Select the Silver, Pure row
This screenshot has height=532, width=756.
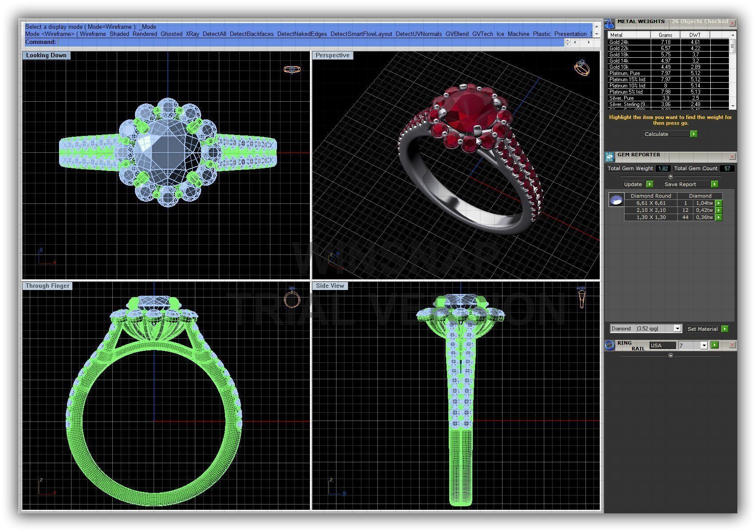(x=668, y=98)
